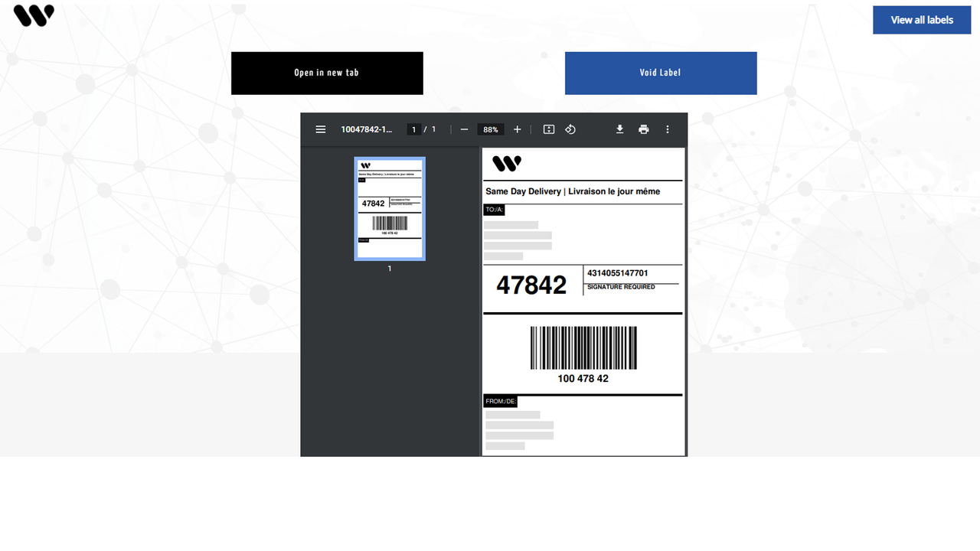Rotate the shipping label document
The width and height of the screenshot is (980, 551).
(x=570, y=129)
